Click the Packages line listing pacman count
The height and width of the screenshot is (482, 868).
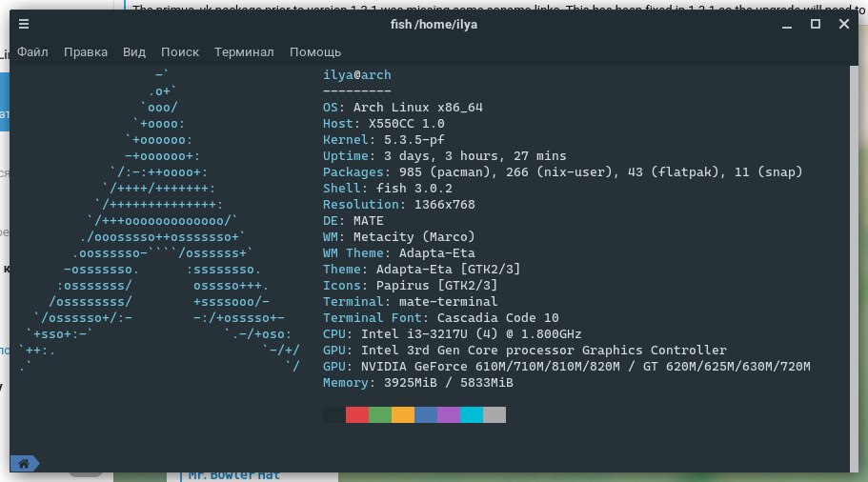click(x=562, y=172)
